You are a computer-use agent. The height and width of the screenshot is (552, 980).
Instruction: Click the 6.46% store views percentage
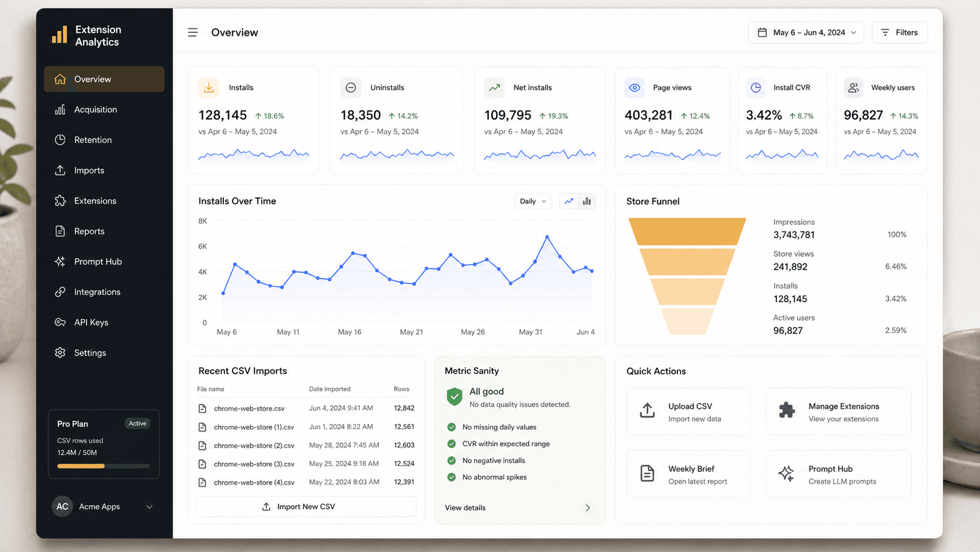pyautogui.click(x=896, y=266)
